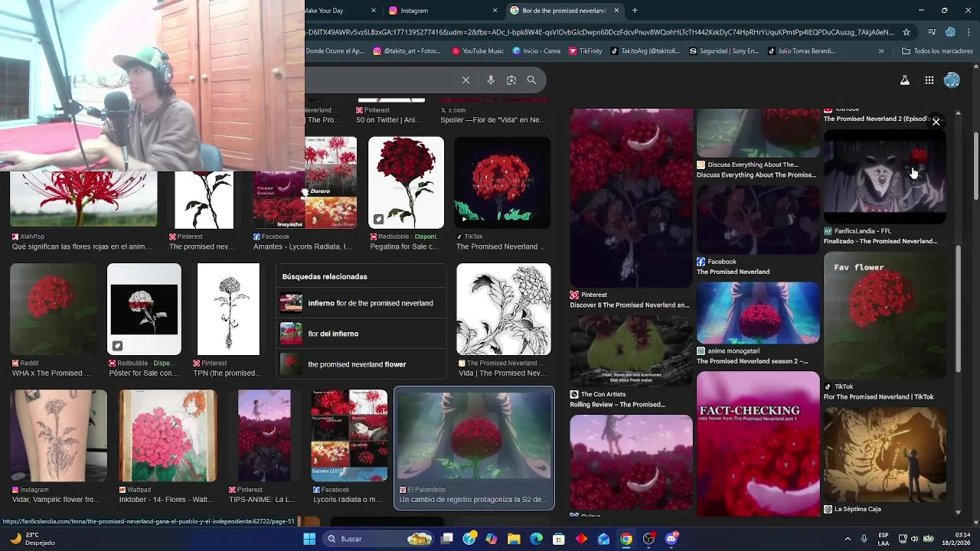Open the TikTok red flower video thumbnail
980x551 pixels.
coord(502,183)
